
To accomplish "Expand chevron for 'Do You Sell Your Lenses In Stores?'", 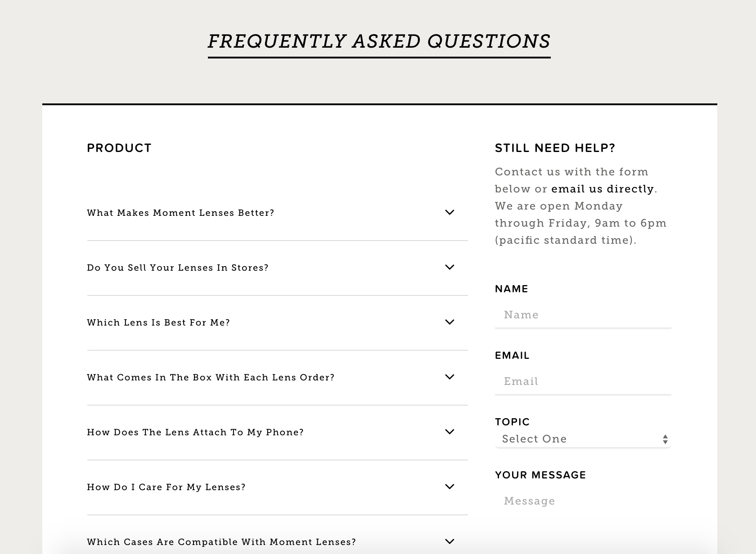I will [x=450, y=267].
